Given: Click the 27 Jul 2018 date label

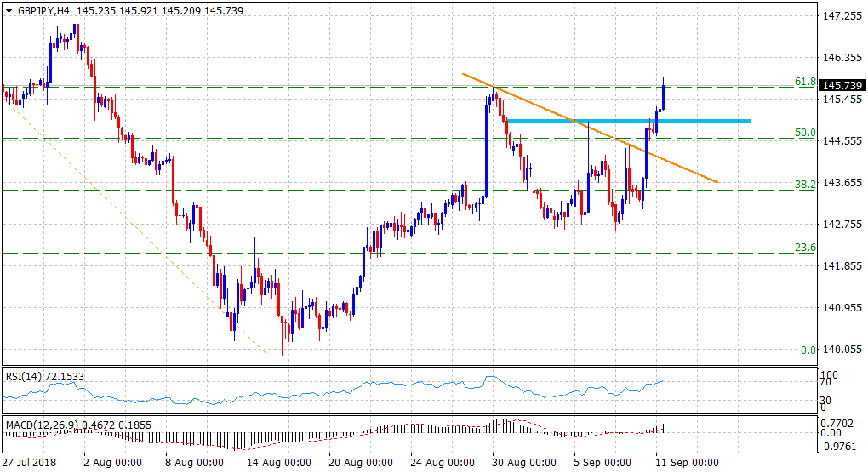Looking at the screenshot, I should pyautogui.click(x=30, y=463).
